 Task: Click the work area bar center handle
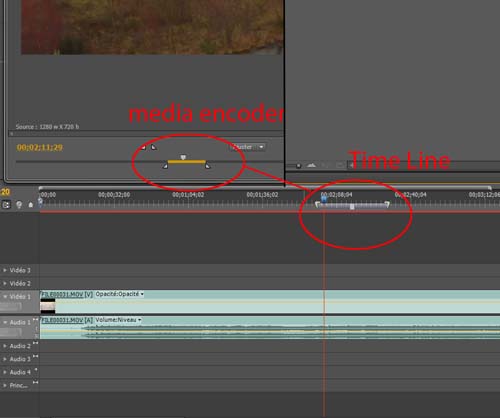tap(352, 207)
